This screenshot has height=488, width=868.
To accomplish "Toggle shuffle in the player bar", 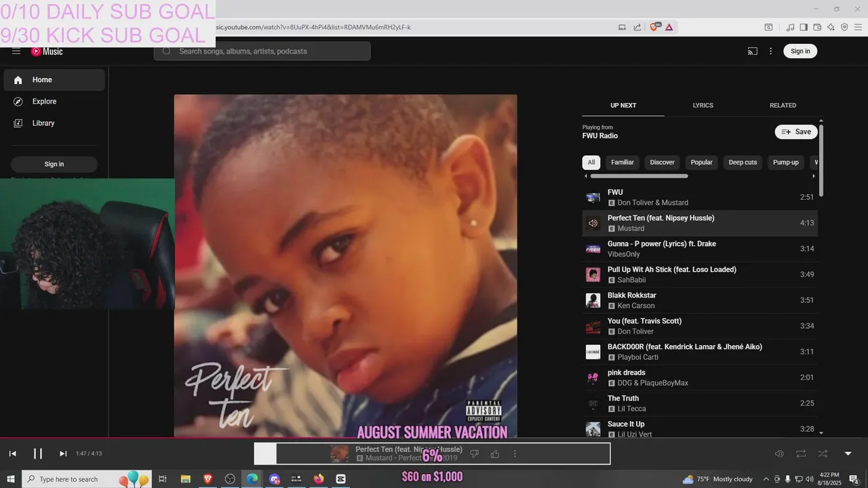I will click(x=823, y=453).
